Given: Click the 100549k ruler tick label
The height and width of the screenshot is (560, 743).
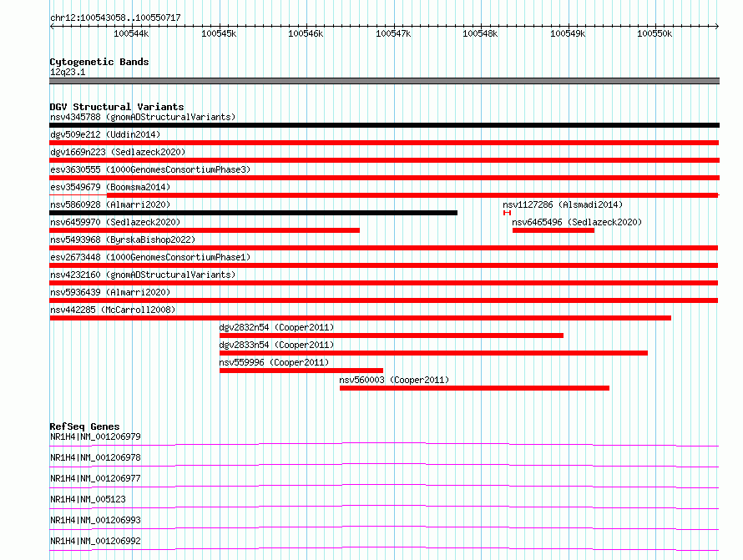Looking at the screenshot, I should [568, 33].
